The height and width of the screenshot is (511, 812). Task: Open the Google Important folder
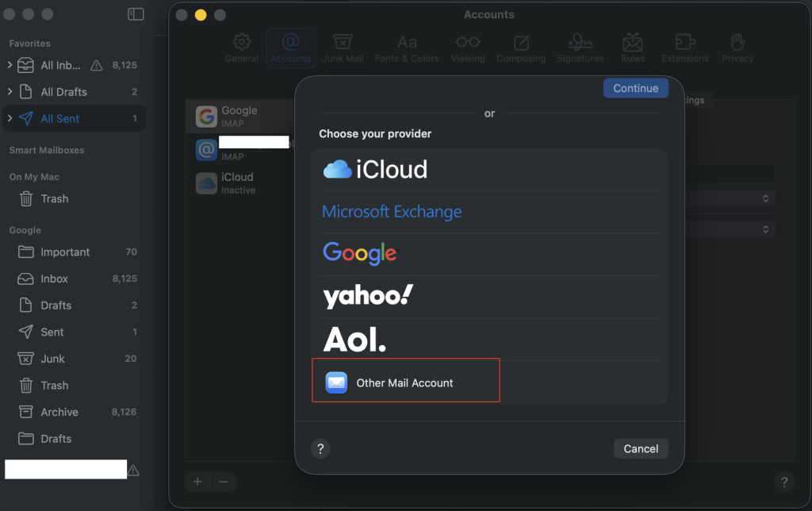click(74, 252)
